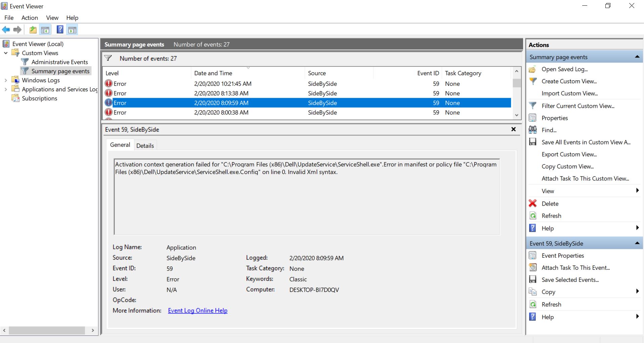This screenshot has height=343, width=644.
Task: Sort by the Task Category column header
Action: [x=476, y=73]
